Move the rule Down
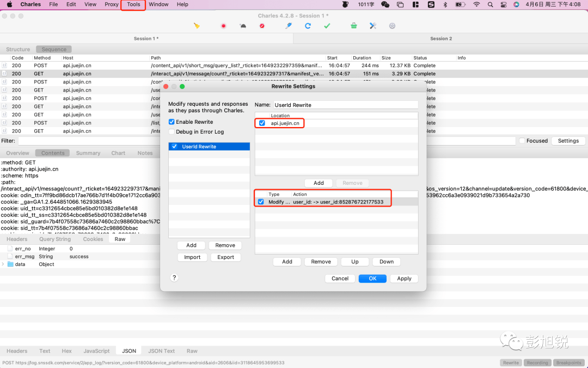The image size is (588, 368). [387, 262]
